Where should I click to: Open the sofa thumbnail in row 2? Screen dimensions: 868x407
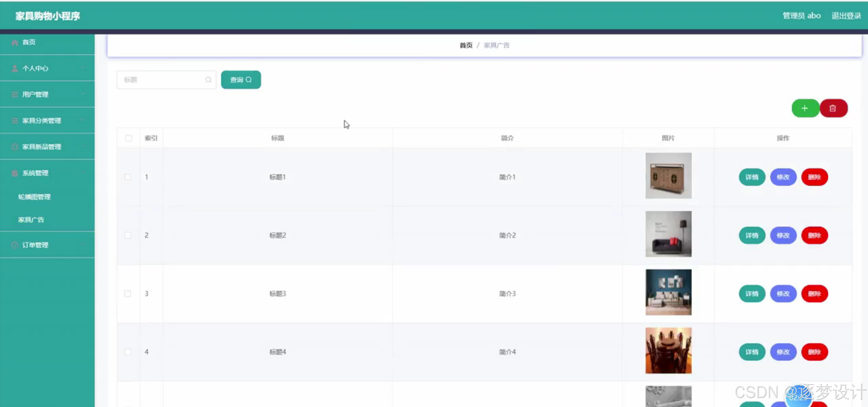668,234
